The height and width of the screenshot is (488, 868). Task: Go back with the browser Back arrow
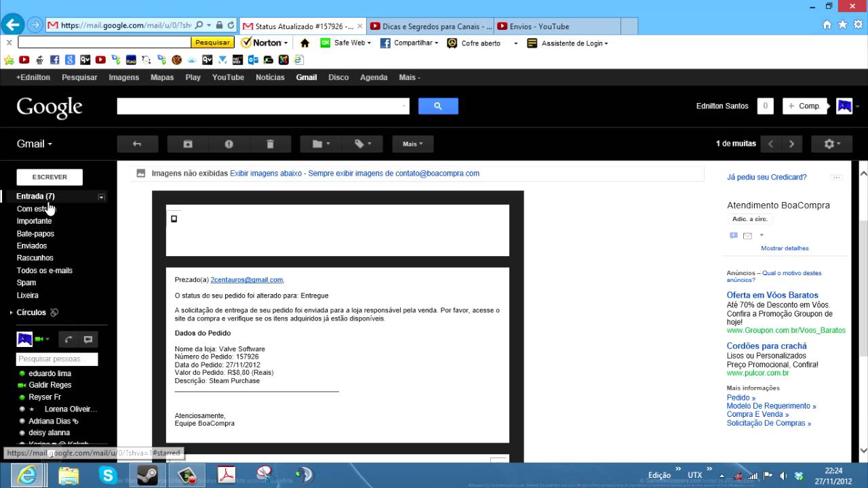[x=13, y=25]
